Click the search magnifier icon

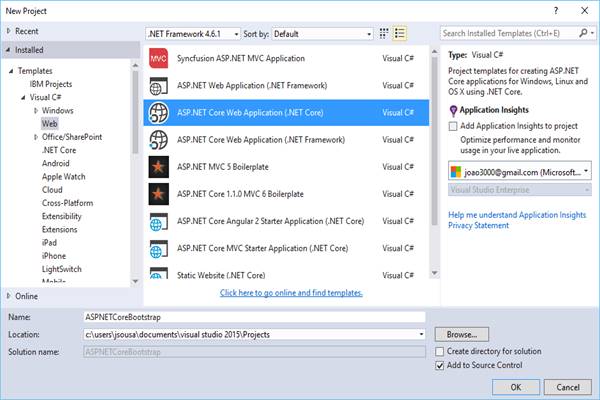584,33
